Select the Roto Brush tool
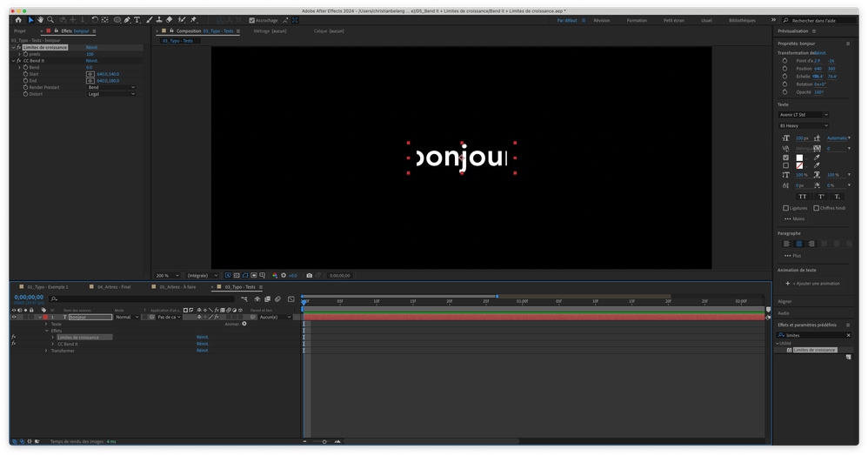The width and height of the screenshot is (868, 456). click(182, 20)
